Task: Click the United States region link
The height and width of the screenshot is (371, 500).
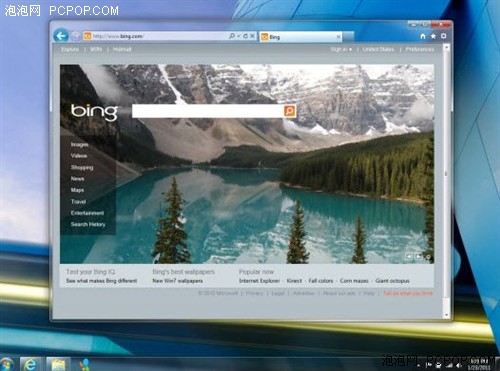Action: [378, 49]
